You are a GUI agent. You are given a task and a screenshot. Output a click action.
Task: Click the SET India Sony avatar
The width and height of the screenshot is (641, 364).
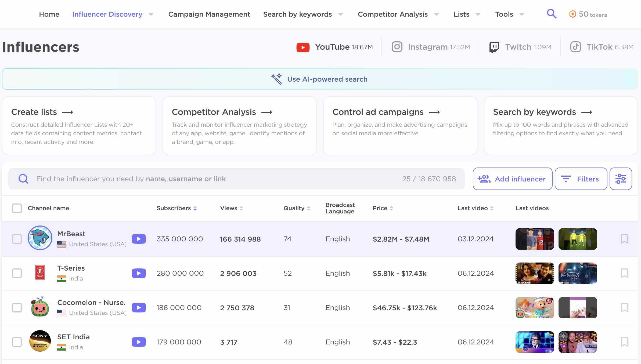click(40, 341)
